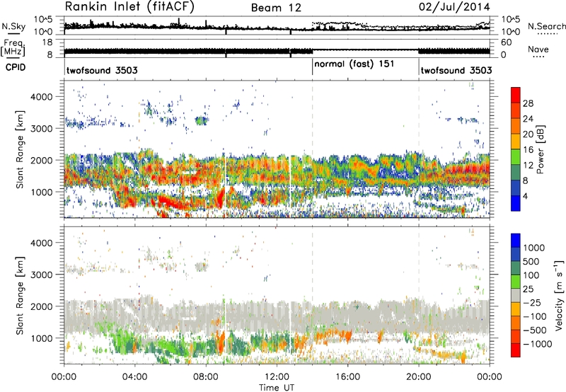
Task: Click the "4" tick on power colorbar
Action: pyautogui.click(x=525, y=196)
